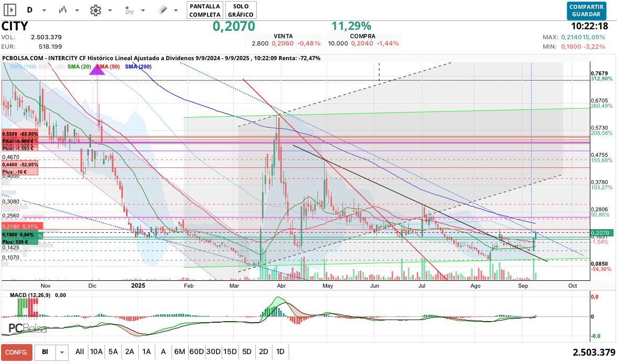Click the MIN value 0,1800
The width and height of the screenshot is (617, 364).
click(572, 47)
